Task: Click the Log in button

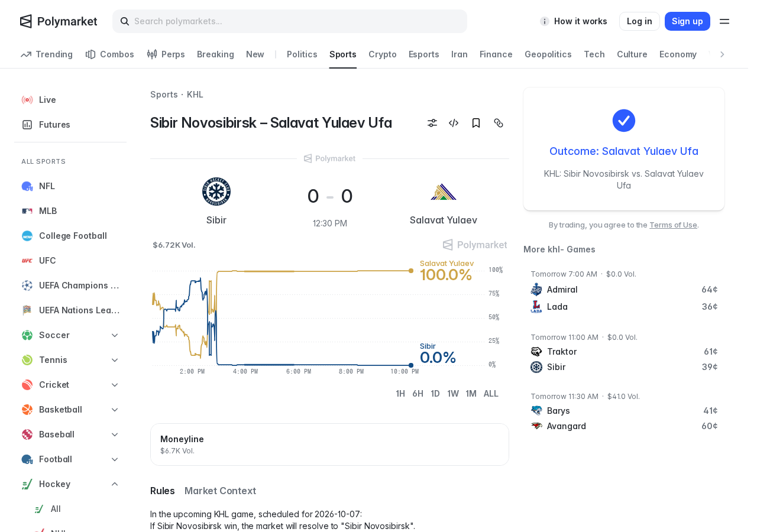Action: click(x=639, y=21)
